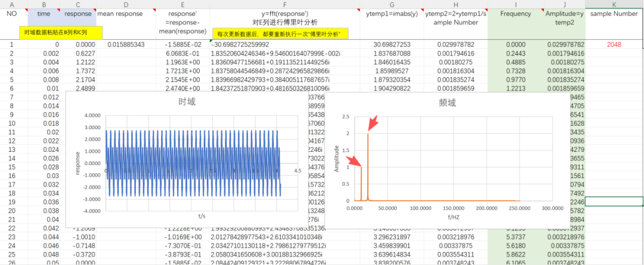Select Frequency cell 0.7328
The width and height of the screenshot is (644, 265).
516,70
